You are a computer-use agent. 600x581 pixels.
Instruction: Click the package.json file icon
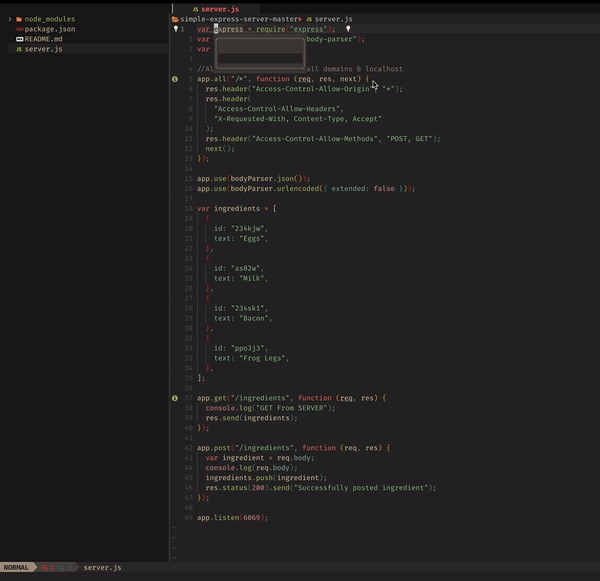coord(20,29)
